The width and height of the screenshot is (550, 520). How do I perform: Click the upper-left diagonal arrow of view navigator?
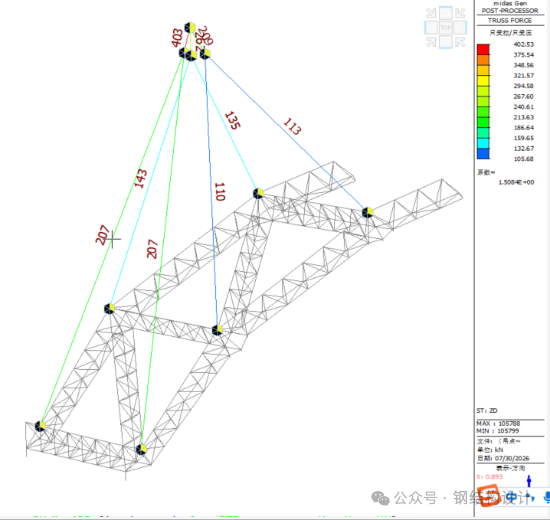(431, 13)
